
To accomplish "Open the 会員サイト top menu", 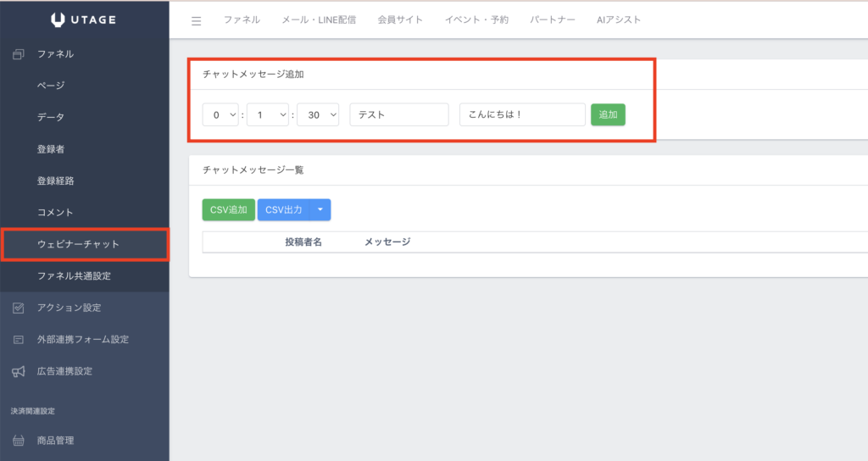I will click(x=400, y=20).
